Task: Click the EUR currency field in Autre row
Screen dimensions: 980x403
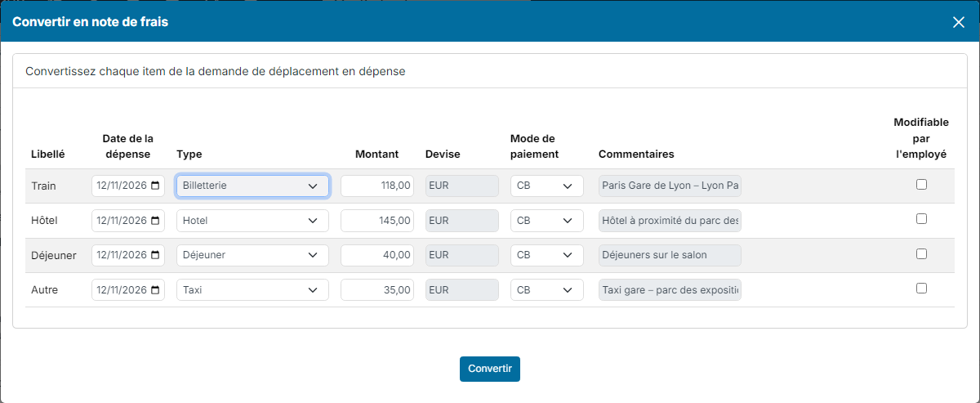Action: (x=461, y=289)
